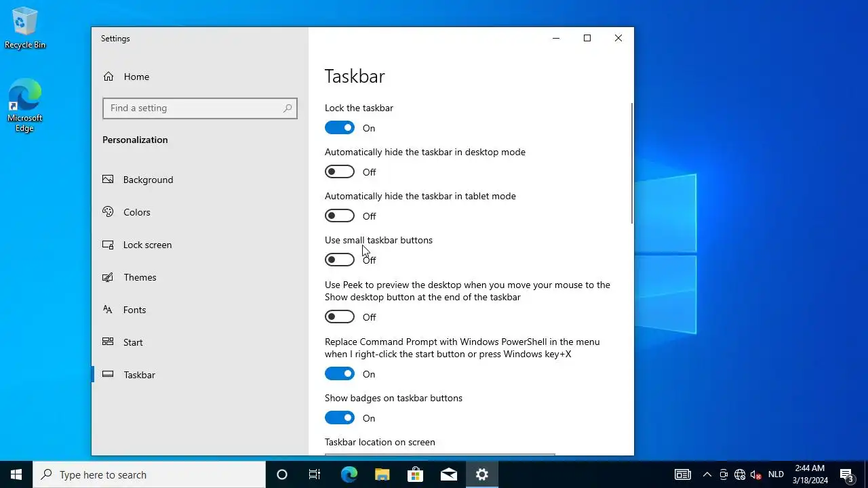Open the Windows Start button
This screenshot has width=868, height=488.
[x=16, y=474]
